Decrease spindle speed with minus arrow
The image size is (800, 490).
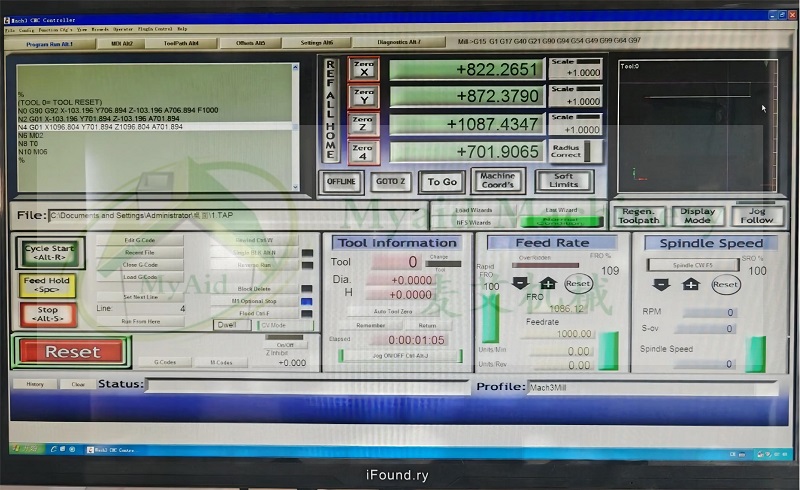click(x=661, y=284)
